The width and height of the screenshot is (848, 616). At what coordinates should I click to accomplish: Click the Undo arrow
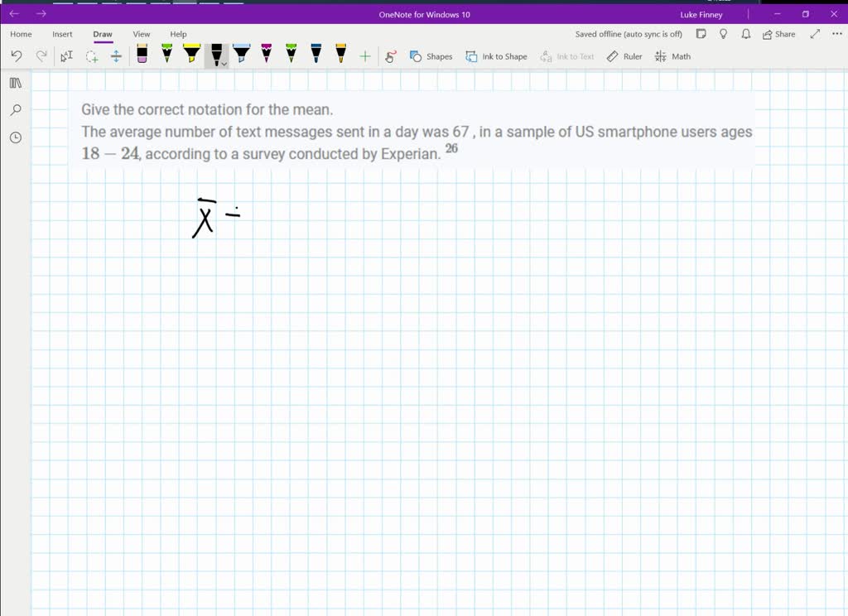coord(17,56)
